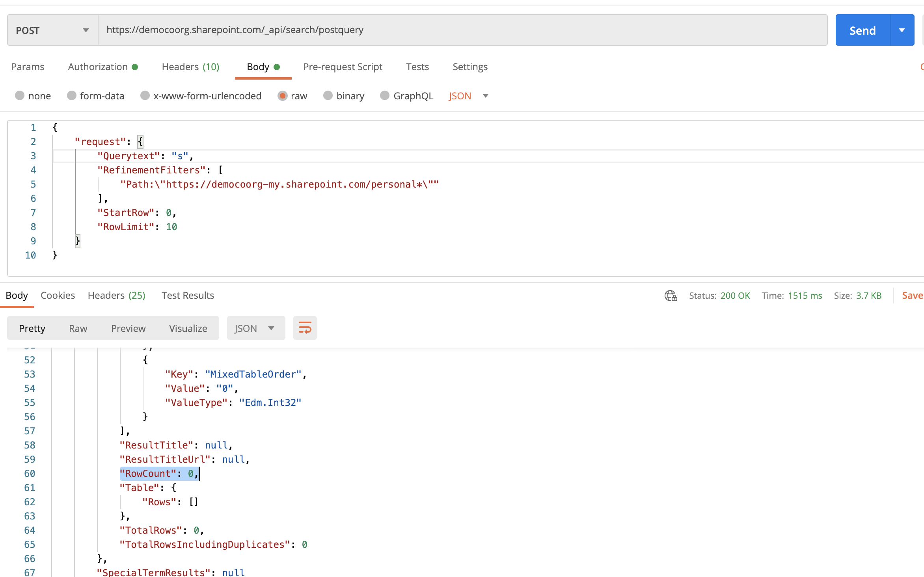Open the Authorization tab
The height and width of the screenshot is (577, 924).
pyautogui.click(x=98, y=67)
